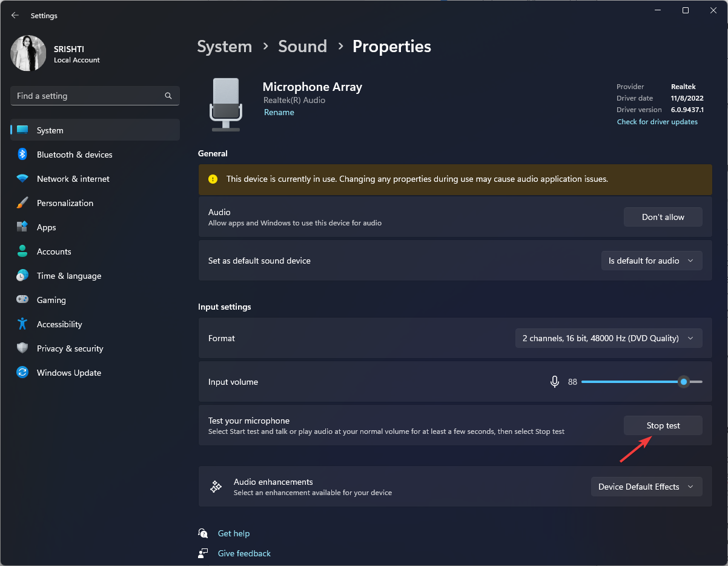Select Gaming in the sidebar
The height and width of the screenshot is (566, 728).
(x=95, y=300)
